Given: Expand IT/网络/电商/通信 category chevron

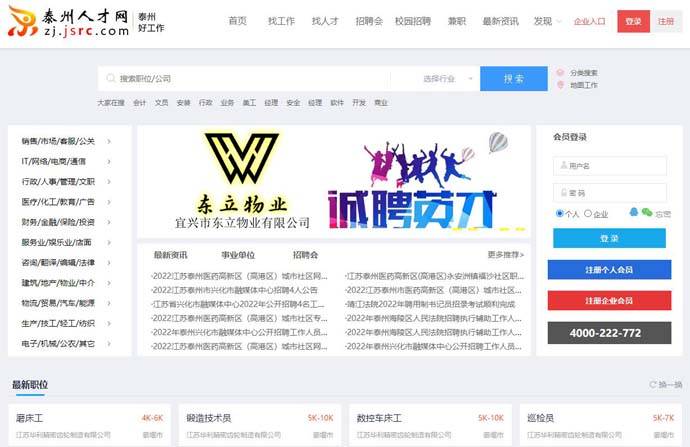Looking at the screenshot, I should coord(109,161).
